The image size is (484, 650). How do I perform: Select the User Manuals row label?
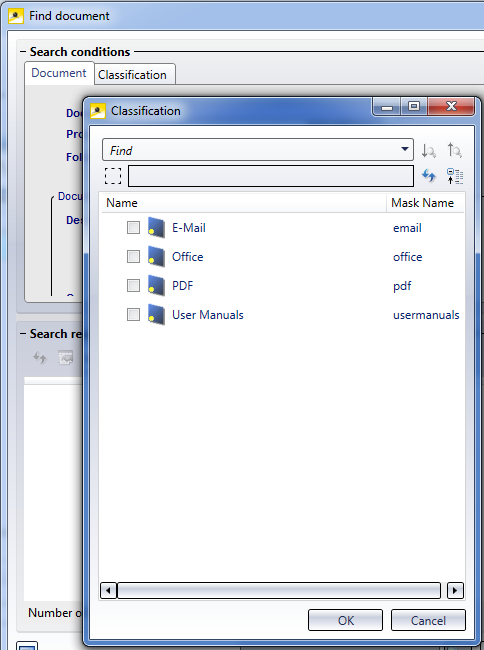point(208,315)
